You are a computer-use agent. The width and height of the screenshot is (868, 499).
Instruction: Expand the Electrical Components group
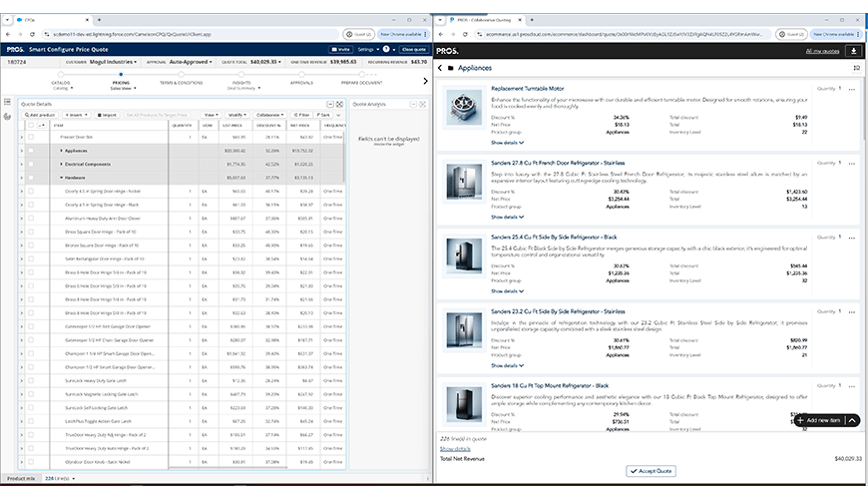[x=62, y=164]
